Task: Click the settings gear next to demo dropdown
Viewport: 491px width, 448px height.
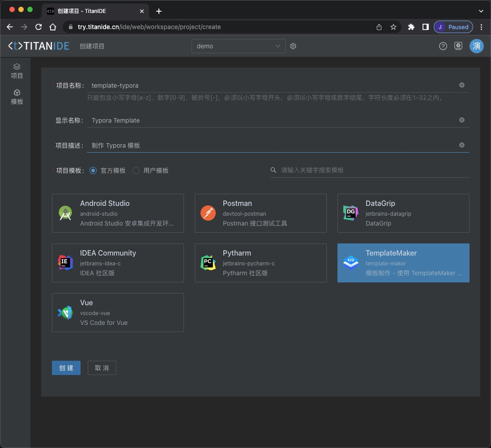Action: coord(293,46)
